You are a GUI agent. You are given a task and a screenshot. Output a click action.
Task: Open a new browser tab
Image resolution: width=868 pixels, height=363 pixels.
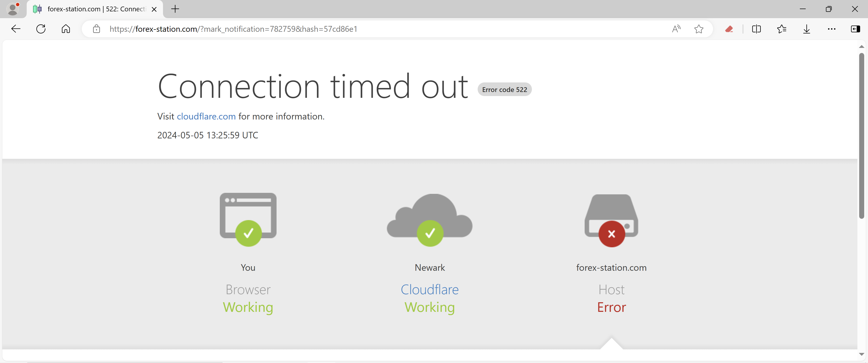tap(175, 9)
